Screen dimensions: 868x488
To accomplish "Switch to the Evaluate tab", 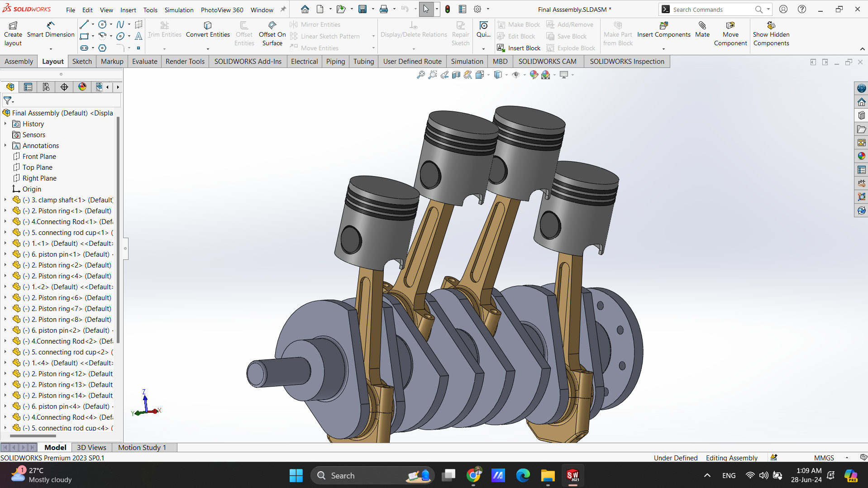I will pyautogui.click(x=145, y=62).
